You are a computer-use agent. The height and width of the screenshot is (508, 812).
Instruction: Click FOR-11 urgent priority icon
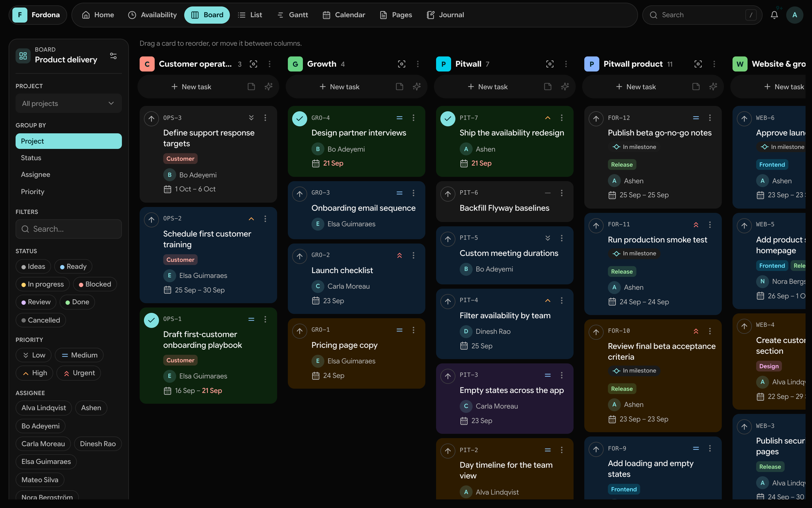(x=696, y=224)
